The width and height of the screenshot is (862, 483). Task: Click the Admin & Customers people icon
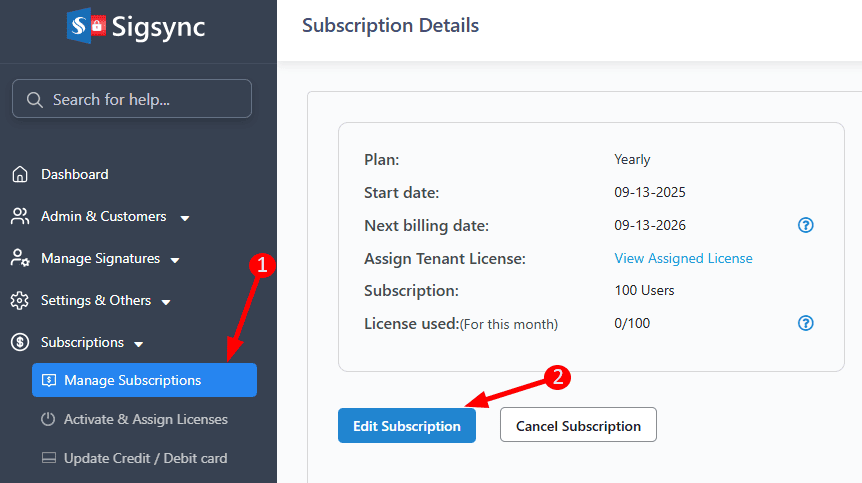pyautogui.click(x=19, y=217)
